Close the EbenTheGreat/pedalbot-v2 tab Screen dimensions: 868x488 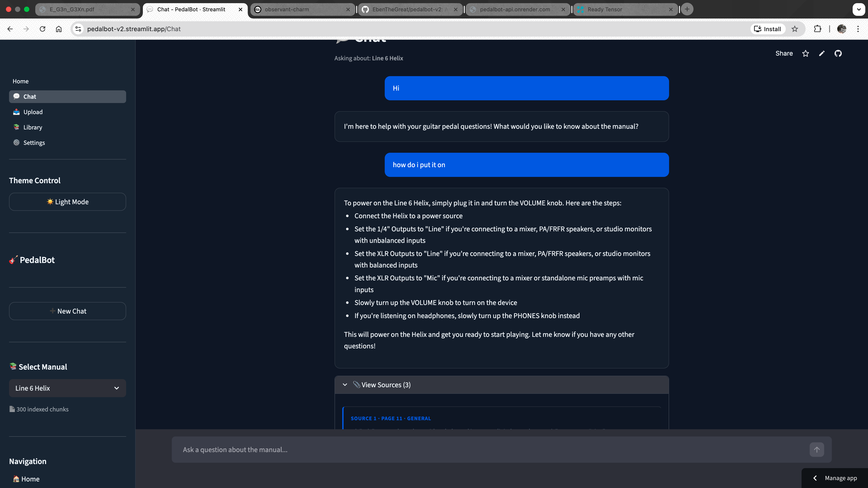pos(455,9)
